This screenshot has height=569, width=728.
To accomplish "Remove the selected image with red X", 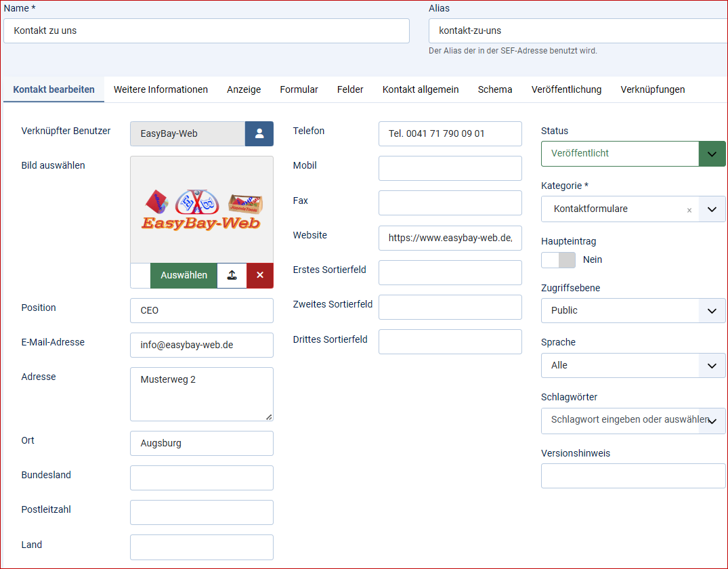I will click(x=260, y=276).
